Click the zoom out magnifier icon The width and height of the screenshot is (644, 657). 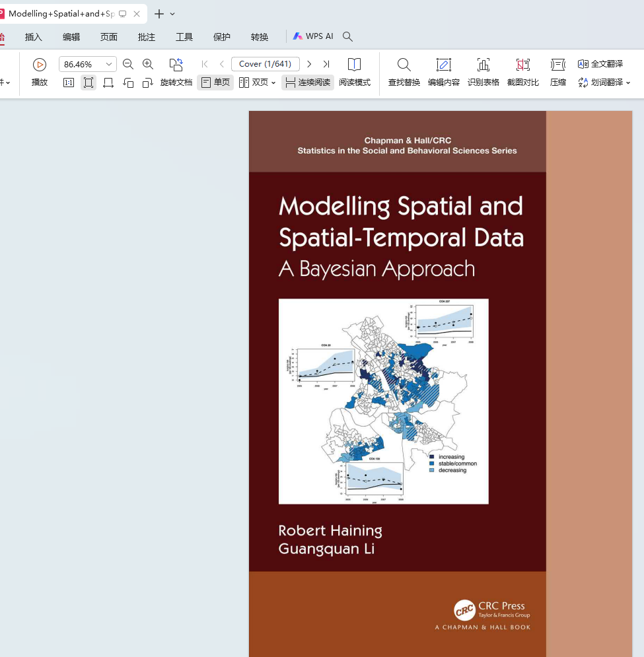click(128, 64)
